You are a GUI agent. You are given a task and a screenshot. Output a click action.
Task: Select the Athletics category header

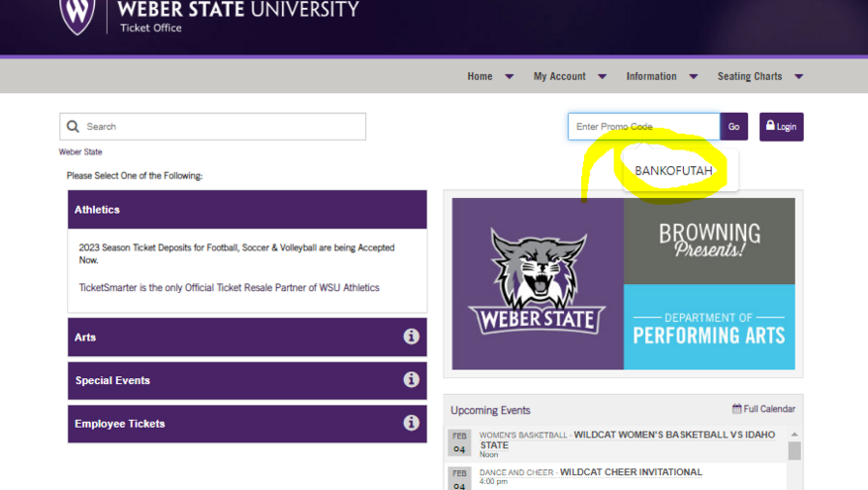tap(247, 210)
